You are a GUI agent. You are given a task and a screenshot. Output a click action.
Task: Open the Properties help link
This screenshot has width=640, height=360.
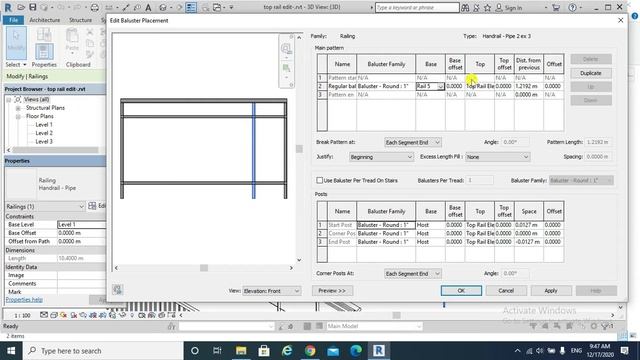point(24,300)
